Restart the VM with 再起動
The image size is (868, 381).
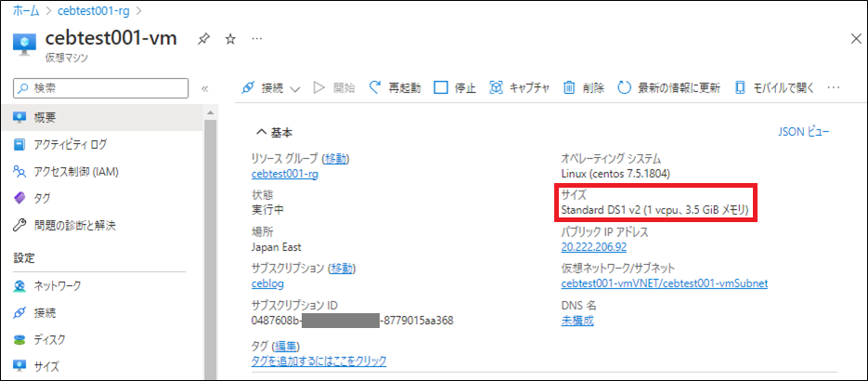tap(395, 87)
